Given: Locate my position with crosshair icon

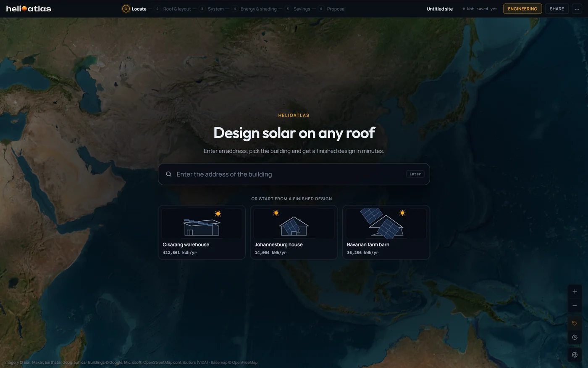Looking at the screenshot, I should point(575,337).
